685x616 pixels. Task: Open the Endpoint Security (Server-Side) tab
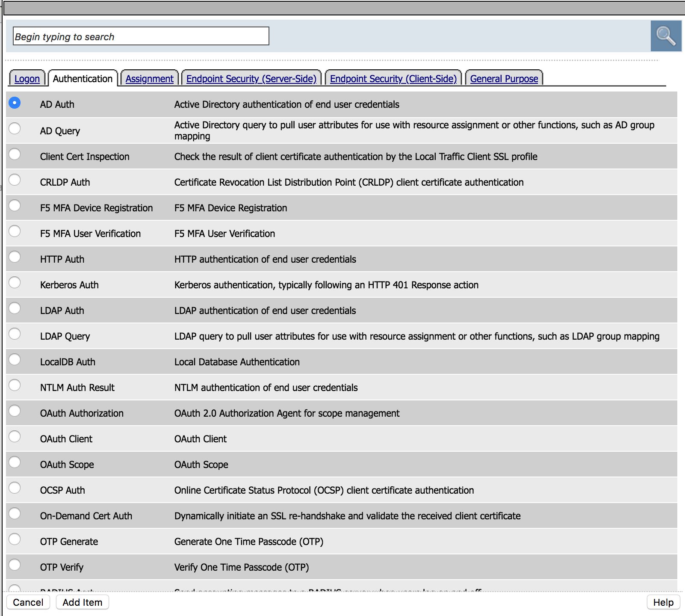[251, 79]
